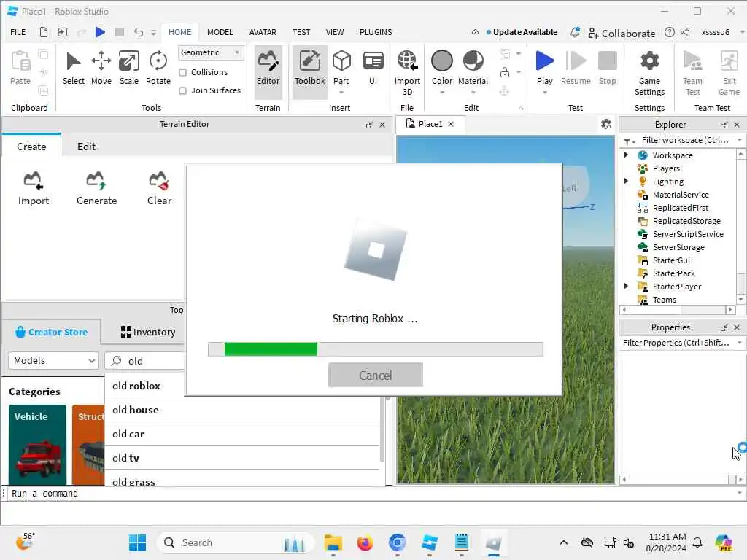Start Play test
This screenshot has width=747, height=560.
pos(544,69)
